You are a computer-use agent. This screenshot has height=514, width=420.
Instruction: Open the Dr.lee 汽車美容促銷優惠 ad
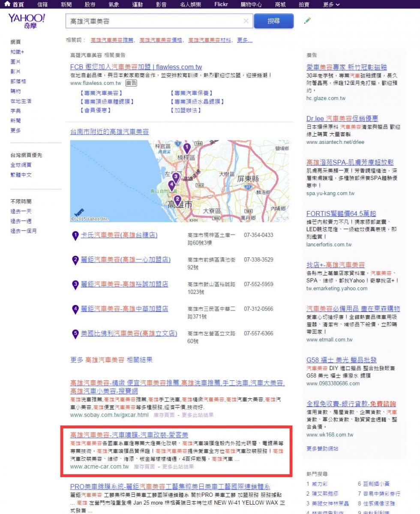point(342,118)
